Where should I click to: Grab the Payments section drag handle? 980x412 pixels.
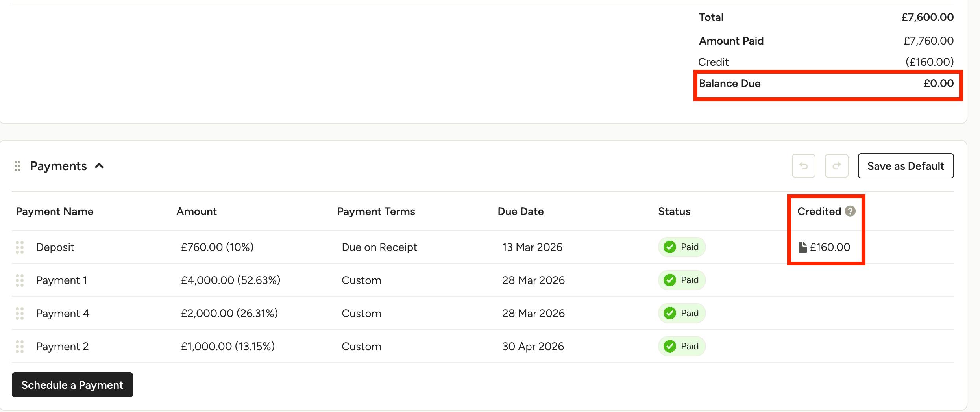pos(17,166)
